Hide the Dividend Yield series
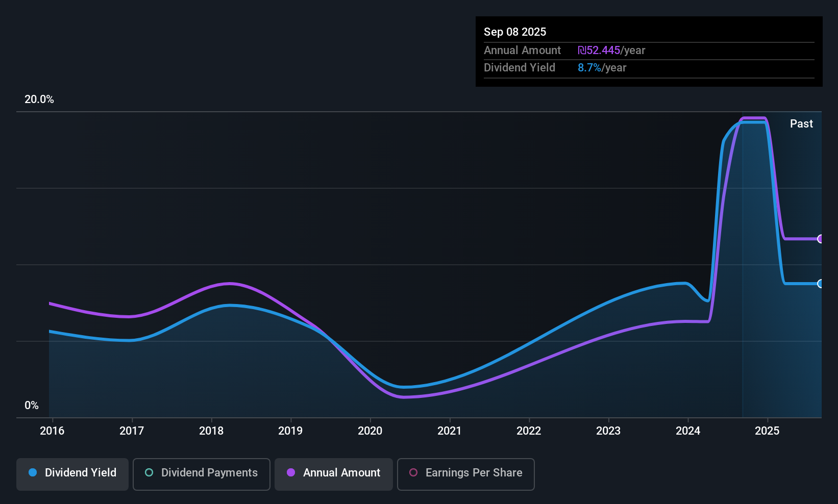The width and height of the screenshot is (838, 504). tap(80, 473)
